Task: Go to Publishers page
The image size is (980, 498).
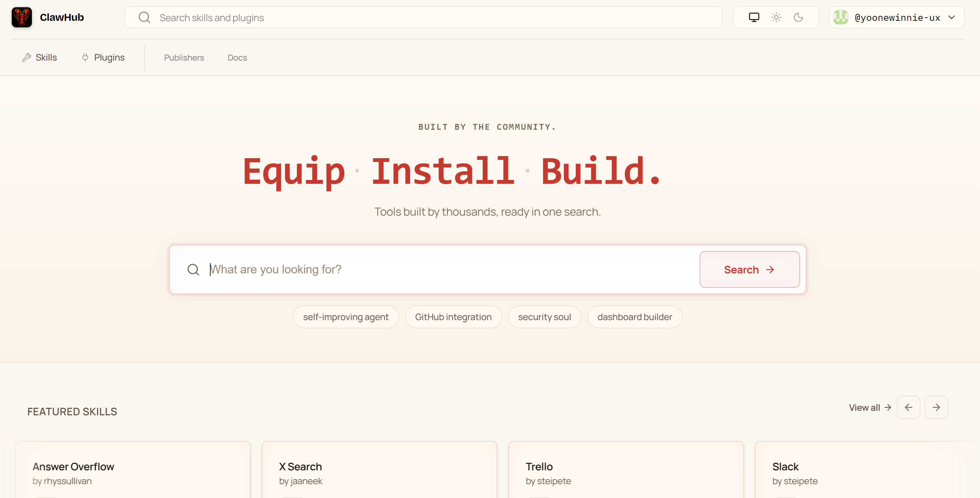Action: click(184, 58)
